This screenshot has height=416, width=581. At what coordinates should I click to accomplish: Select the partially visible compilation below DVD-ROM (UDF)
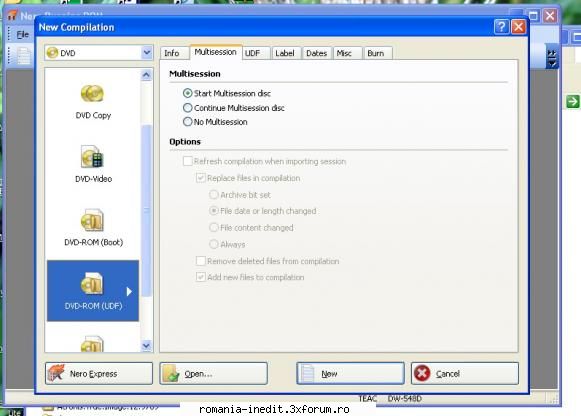[92, 343]
